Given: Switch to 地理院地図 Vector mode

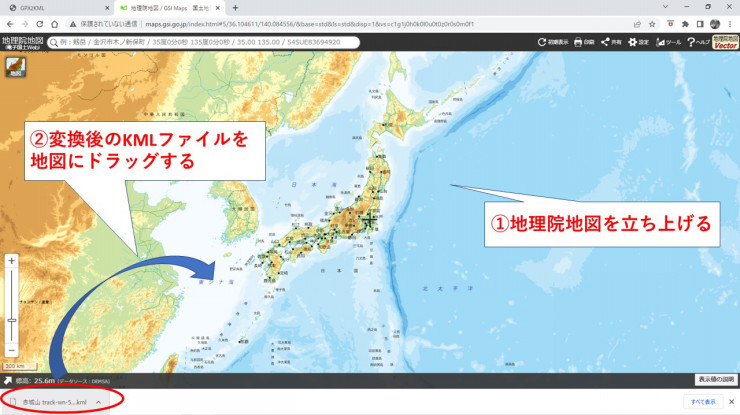Looking at the screenshot, I should coord(725,42).
